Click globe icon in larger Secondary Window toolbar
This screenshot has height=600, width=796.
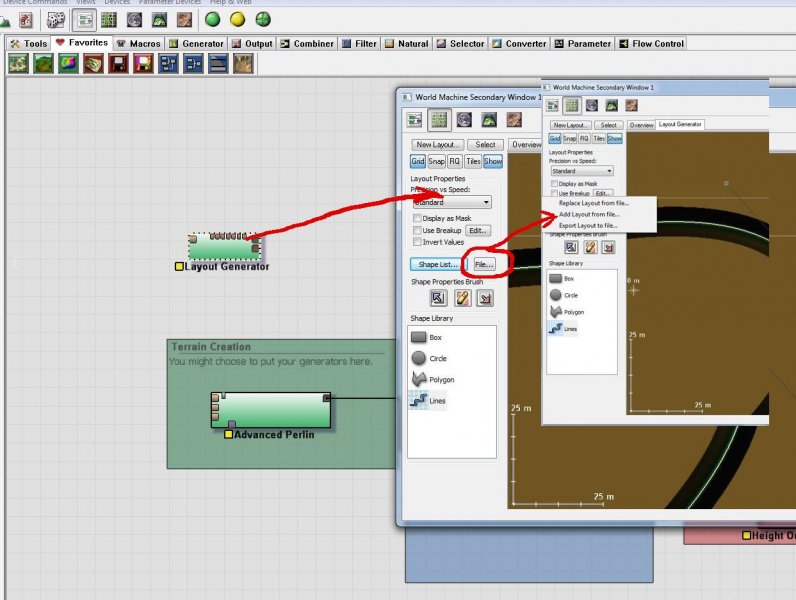464,120
